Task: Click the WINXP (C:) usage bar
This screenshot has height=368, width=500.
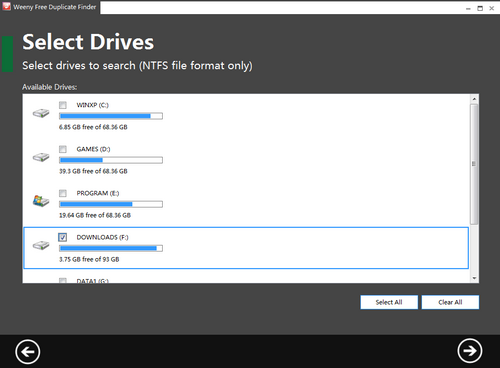Action: [x=111, y=116]
